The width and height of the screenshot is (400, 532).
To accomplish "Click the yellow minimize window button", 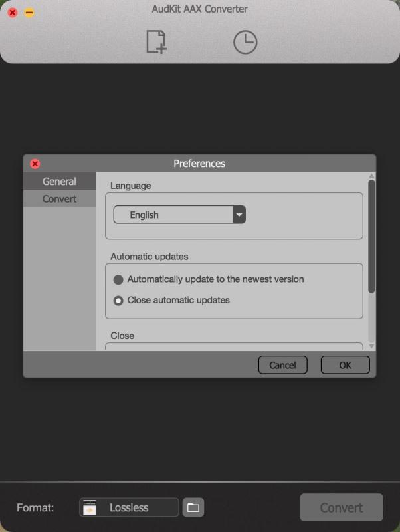I will point(29,13).
